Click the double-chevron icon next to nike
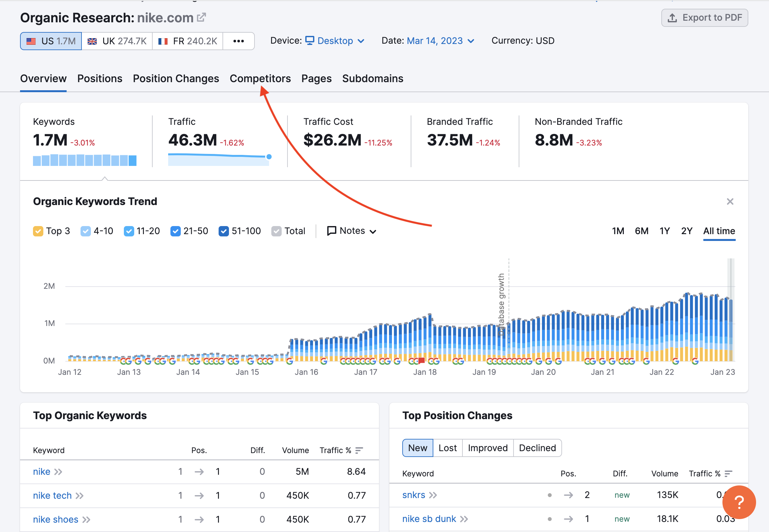Screen dimensions: 769x532 point(58,472)
